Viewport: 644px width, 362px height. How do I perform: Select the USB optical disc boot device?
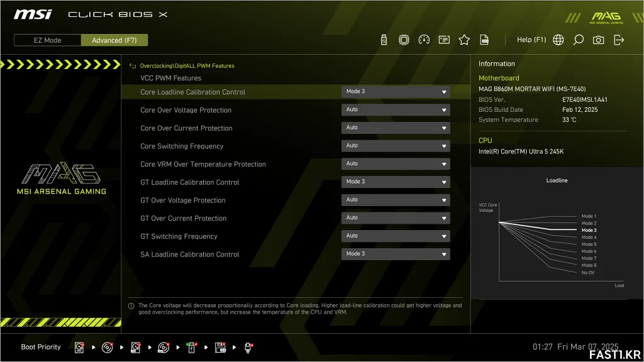click(x=164, y=348)
